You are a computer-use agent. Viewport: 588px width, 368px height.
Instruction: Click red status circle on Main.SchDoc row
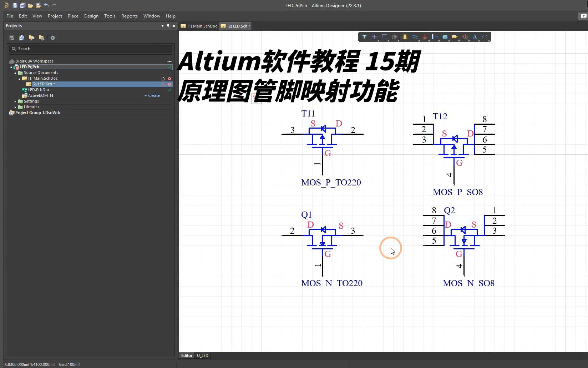click(x=169, y=78)
